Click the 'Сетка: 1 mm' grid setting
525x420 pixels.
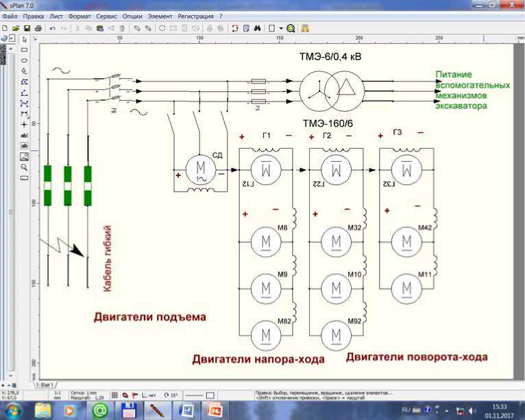(84, 393)
